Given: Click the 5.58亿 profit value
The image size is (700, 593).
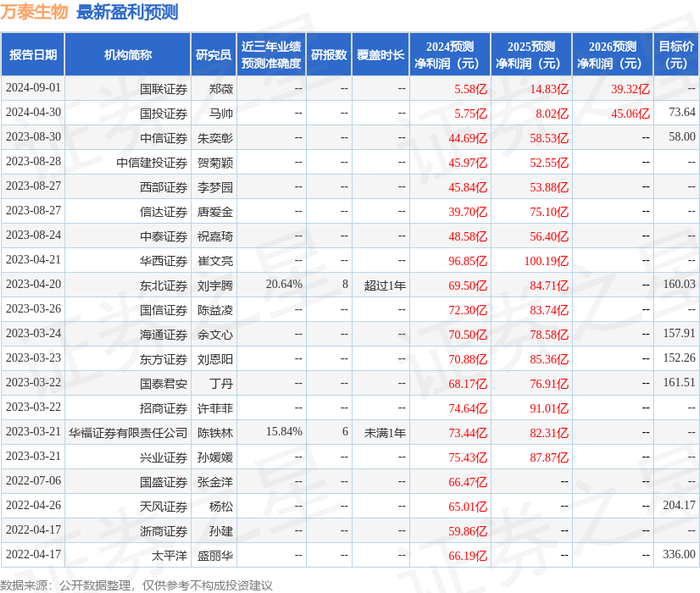Looking at the screenshot, I should tap(471, 89).
